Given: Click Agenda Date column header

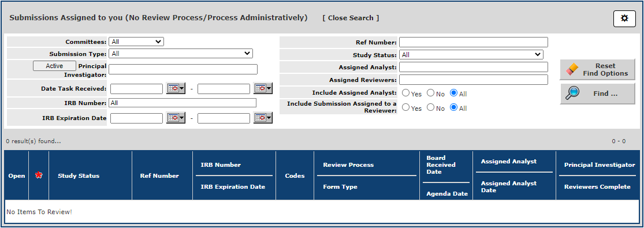Looking at the screenshot, I should click(447, 193).
